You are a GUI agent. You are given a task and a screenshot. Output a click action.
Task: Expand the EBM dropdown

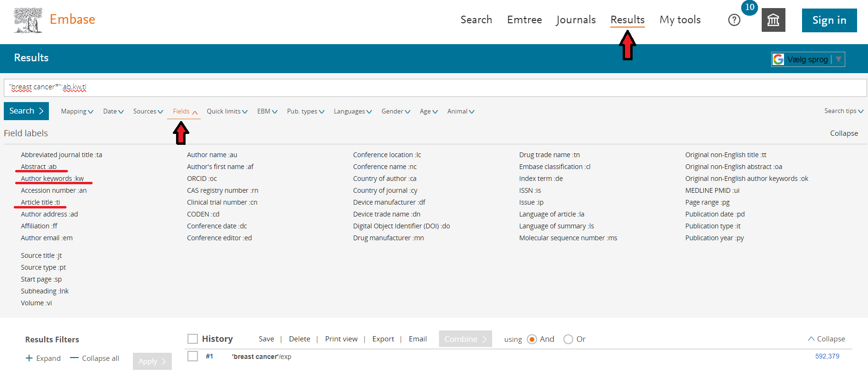point(267,111)
